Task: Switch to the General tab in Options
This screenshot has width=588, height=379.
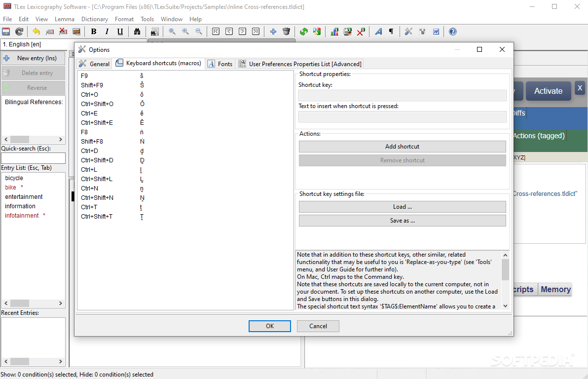Action: (x=94, y=64)
